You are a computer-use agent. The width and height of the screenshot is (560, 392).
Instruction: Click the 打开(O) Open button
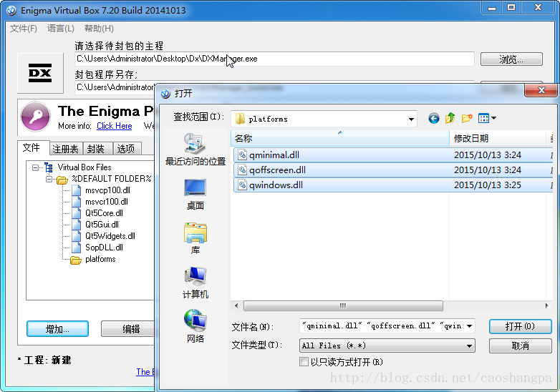tap(520, 326)
